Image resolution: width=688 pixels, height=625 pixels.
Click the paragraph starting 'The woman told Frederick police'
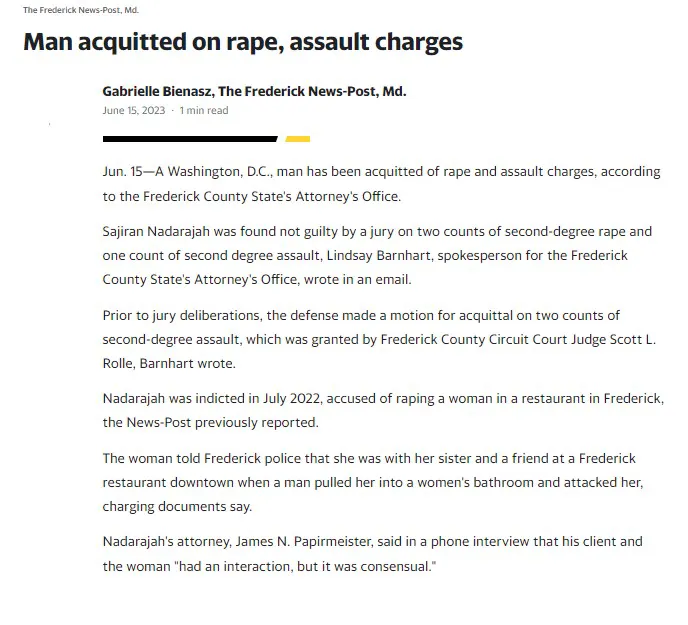pyautogui.click(x=373, y=482)
